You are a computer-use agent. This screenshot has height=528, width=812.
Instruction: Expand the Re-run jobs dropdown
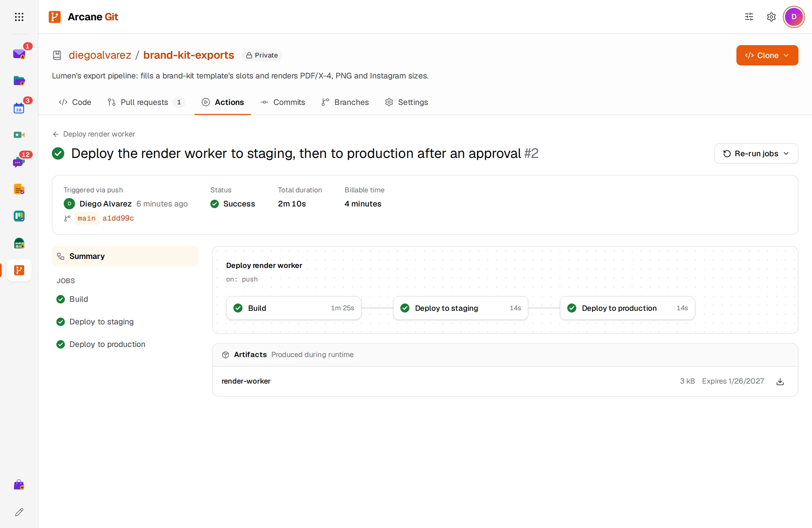[756, 154]
